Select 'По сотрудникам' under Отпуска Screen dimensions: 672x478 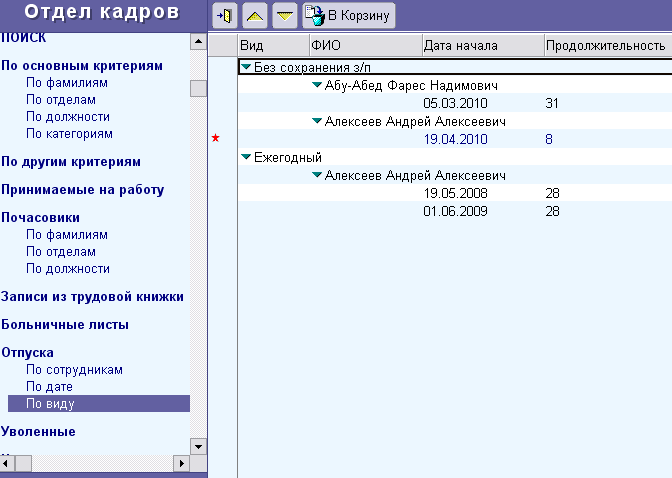coord(75,370)
